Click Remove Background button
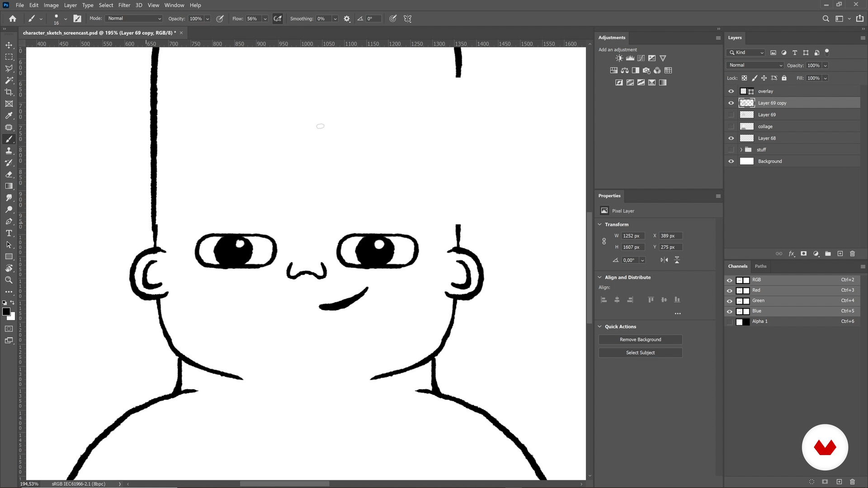 (x=640, y=340)
